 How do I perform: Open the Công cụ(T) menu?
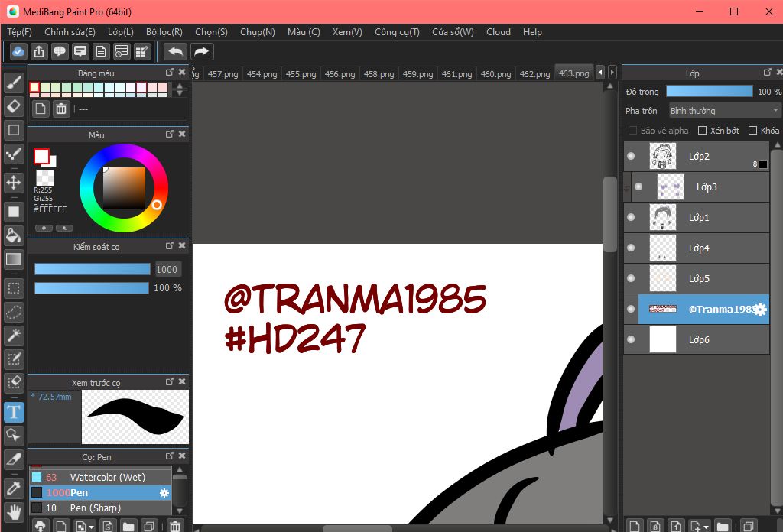click(x=397, y=32)
